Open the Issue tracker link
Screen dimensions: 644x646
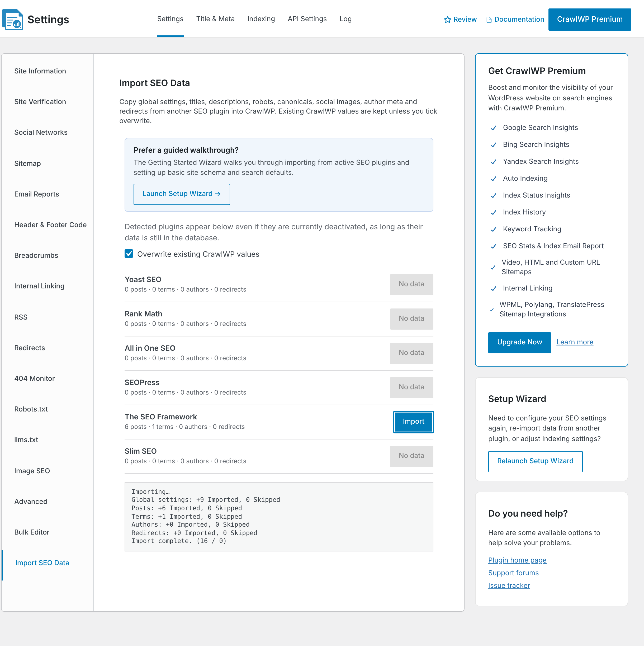[x=509, y=586]
